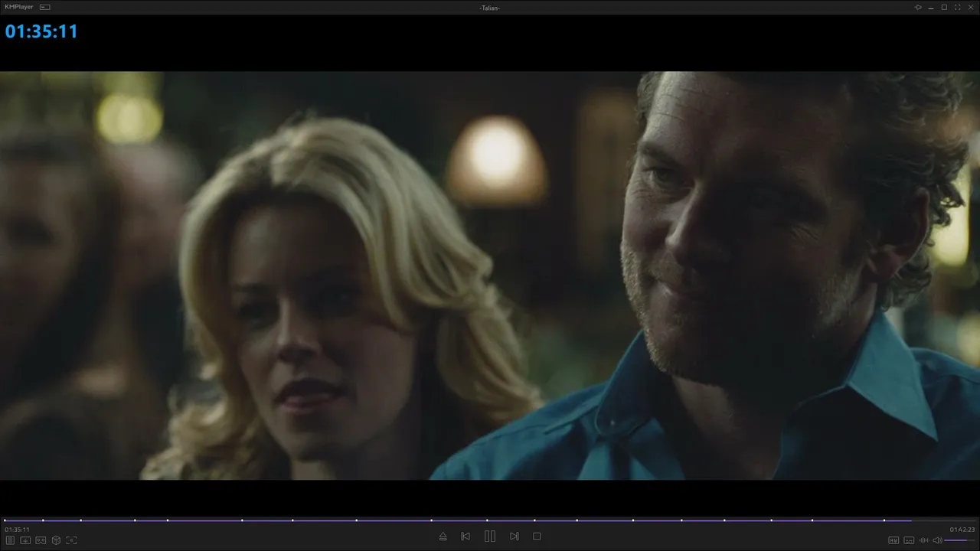This screenshot has height=551, width=980.
Task: Switch the player to fullscreen mode
Action: tap(957, 7)
